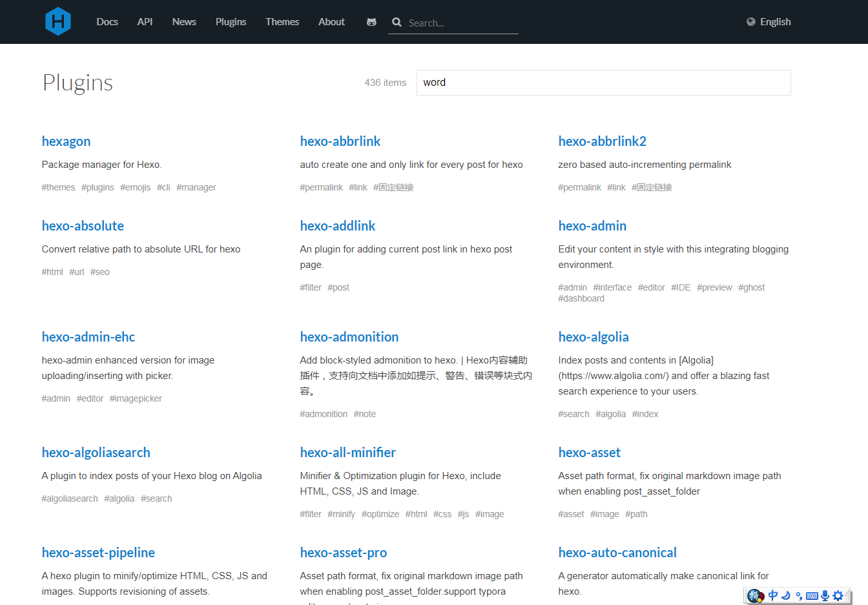Viewport: 868px width, 605px height.
Task: Click the '436 items' count text
Action: click(386, 83)
